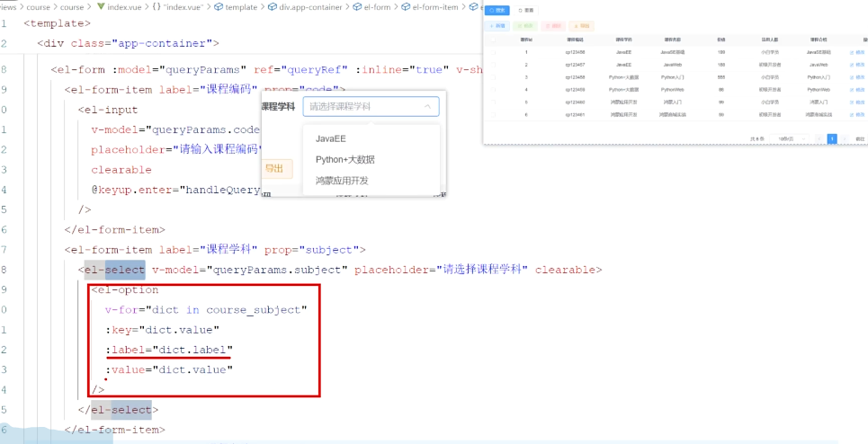Go to next page in table pagination
The width and height of the screenshot is (868, 444).
click(845, 138)
